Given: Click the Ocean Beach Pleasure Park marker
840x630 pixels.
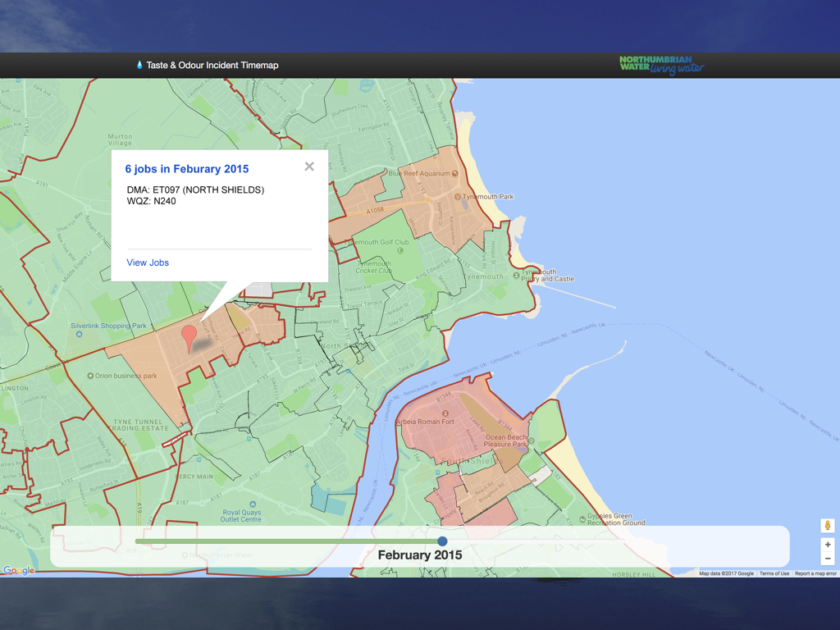Looking at the screenshot, I should click(x=532, y=441).
